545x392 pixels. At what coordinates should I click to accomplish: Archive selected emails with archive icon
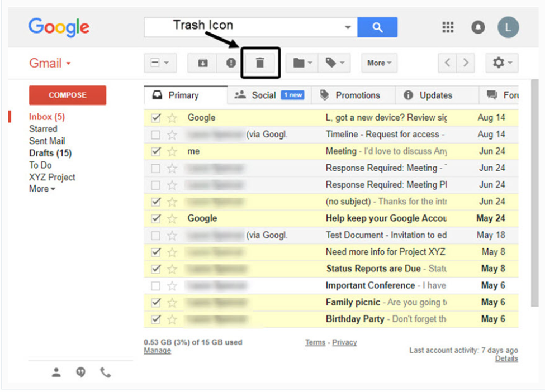point(203,63)
